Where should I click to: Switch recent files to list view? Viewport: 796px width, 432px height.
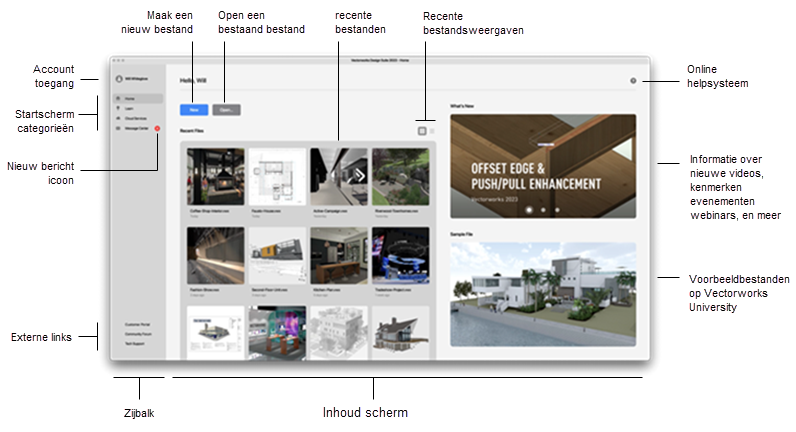tap(432, 130)
